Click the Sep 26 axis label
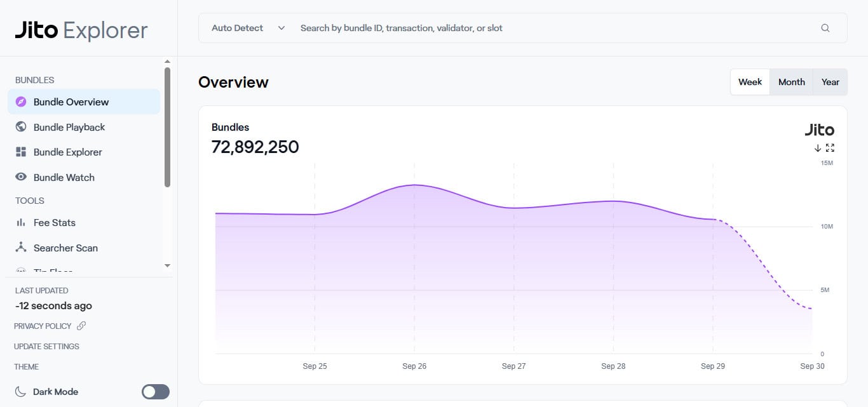Image resolution: width=868 pixels, height=407 pixels. click(414, 366)
